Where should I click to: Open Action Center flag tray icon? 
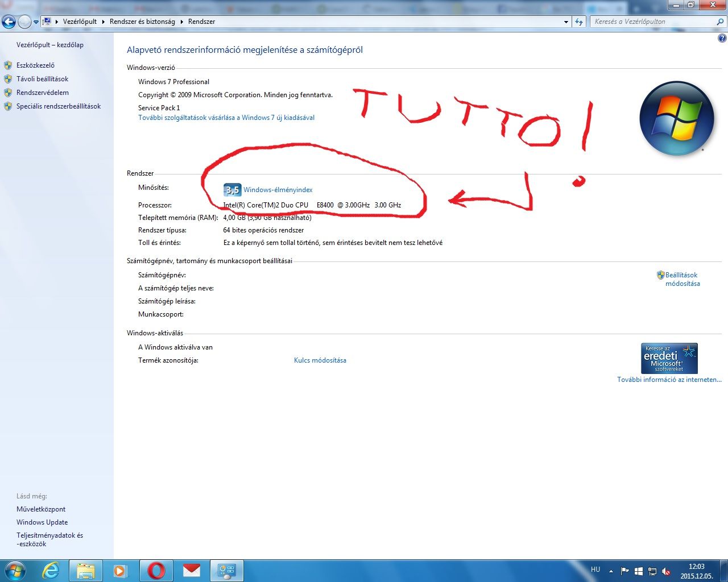[625, 571]
